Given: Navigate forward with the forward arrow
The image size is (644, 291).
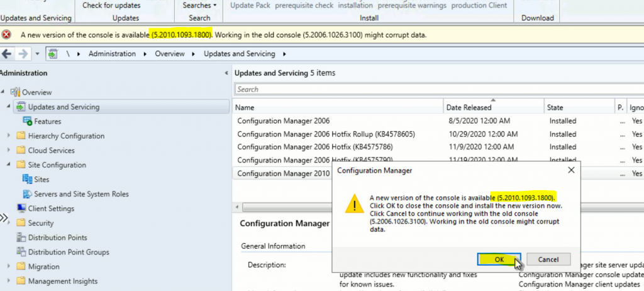Looking at the screenshot, I should click(x=23, y=54).
